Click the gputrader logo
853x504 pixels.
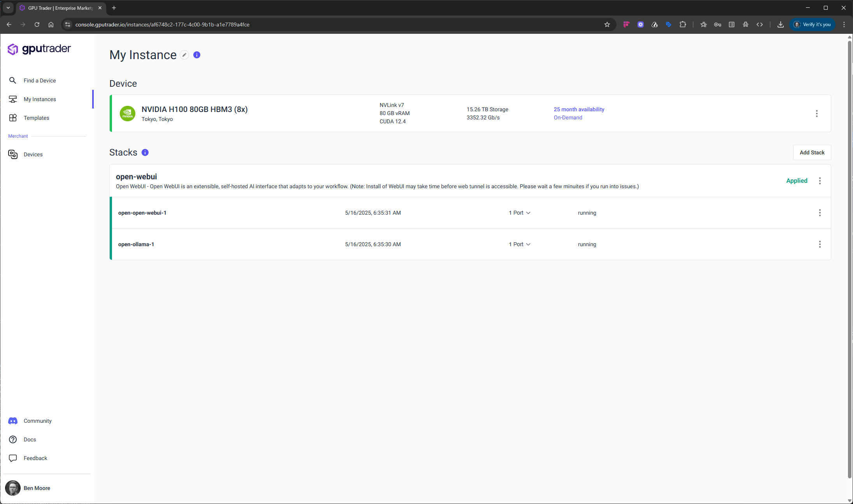pos(39,49)
